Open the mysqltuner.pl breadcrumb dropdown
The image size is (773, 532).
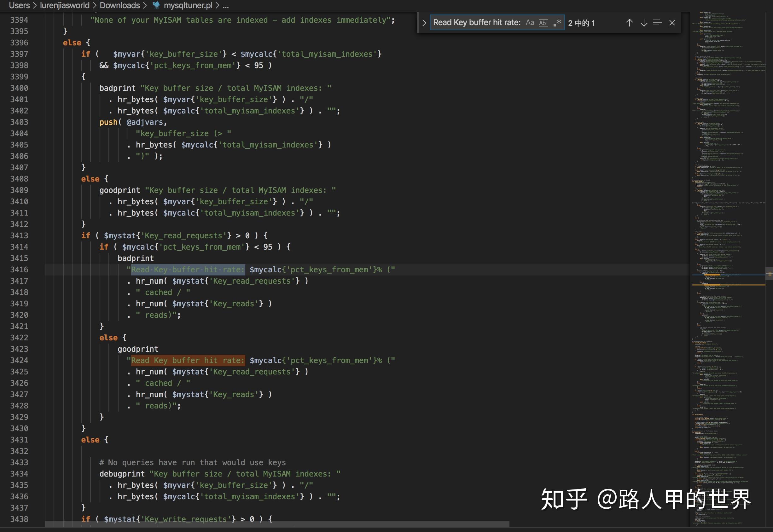188,5
